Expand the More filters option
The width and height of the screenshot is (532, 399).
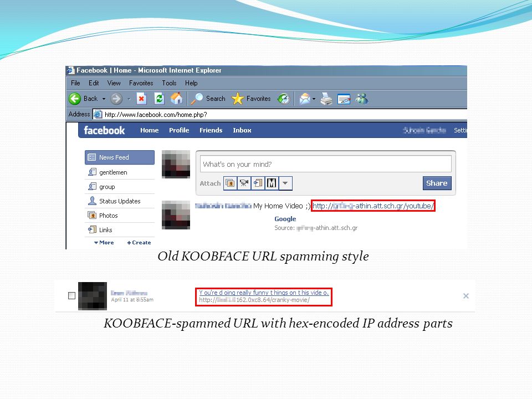click(x=104, y=243)
